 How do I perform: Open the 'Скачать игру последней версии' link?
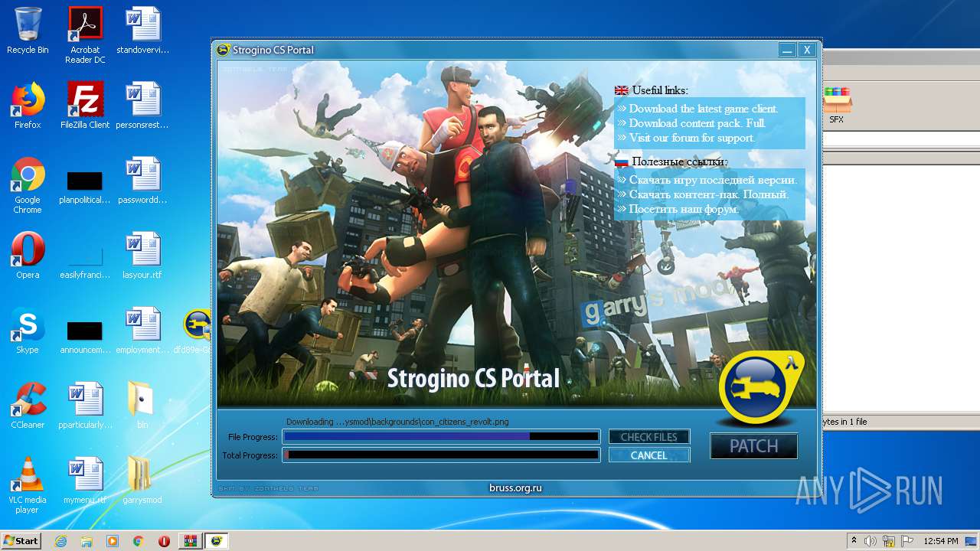coord(713,180)
